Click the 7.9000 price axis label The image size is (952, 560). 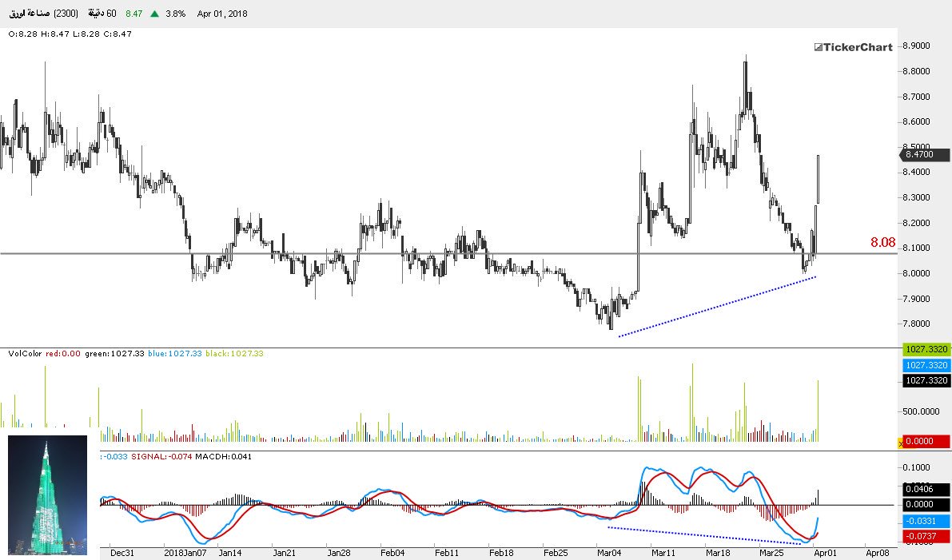[x=916, y=299]
